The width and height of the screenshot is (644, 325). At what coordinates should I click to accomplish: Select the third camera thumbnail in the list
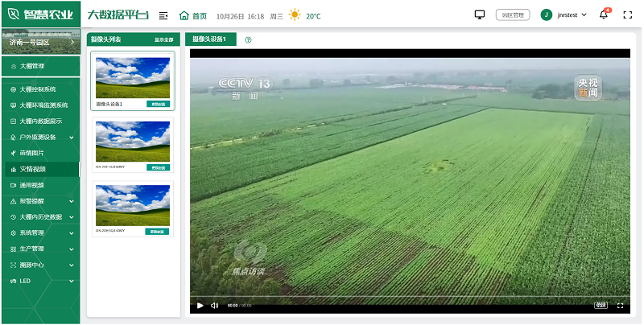coord(133,205)
